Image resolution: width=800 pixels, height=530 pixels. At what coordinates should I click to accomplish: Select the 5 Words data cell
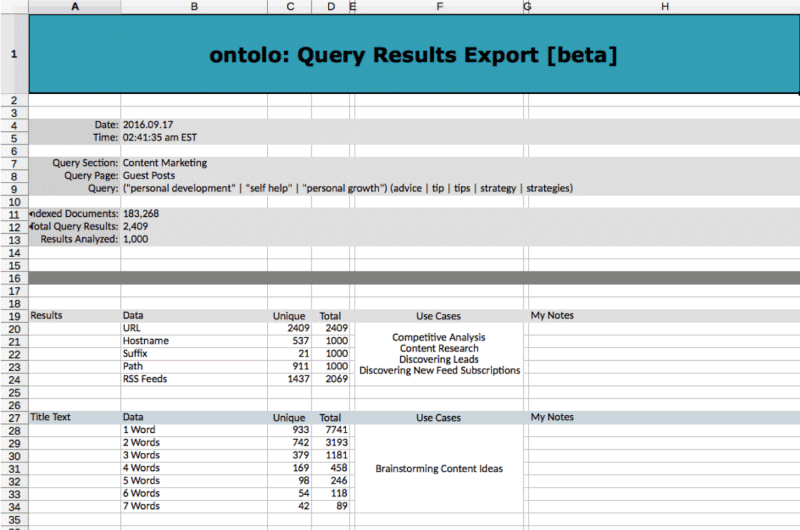point(194,481)
